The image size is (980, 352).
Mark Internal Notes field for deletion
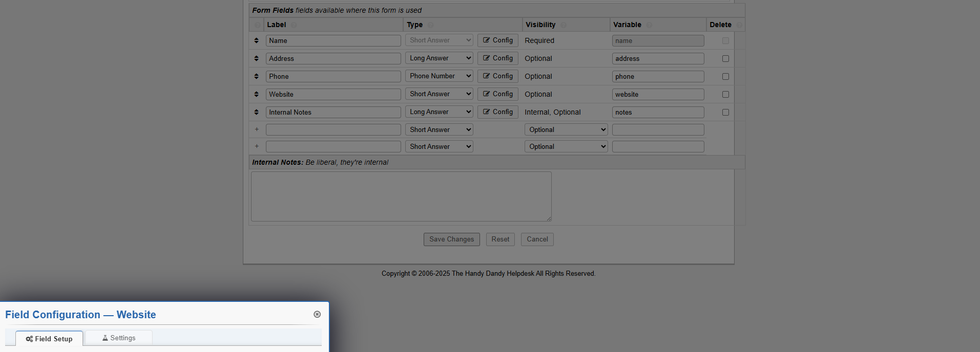click(725, 113)
